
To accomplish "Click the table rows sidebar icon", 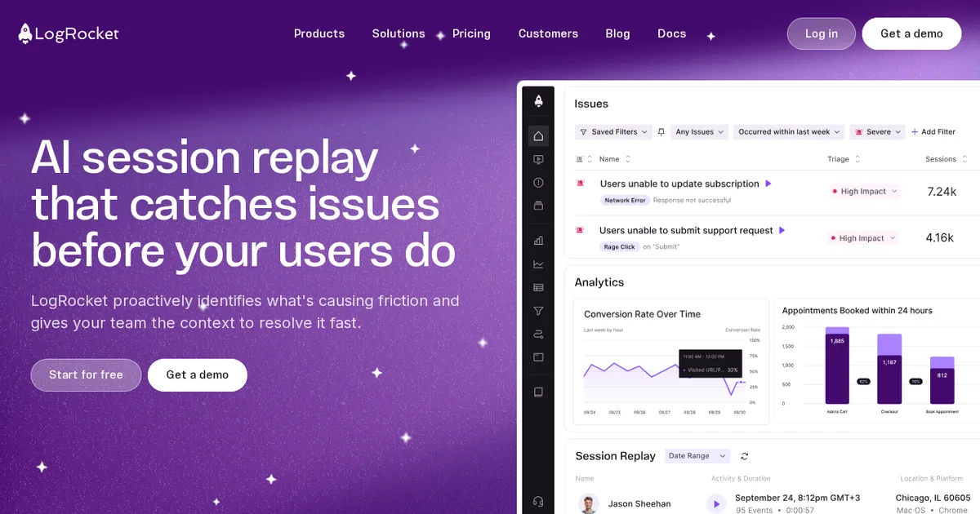I will (538, 287).
